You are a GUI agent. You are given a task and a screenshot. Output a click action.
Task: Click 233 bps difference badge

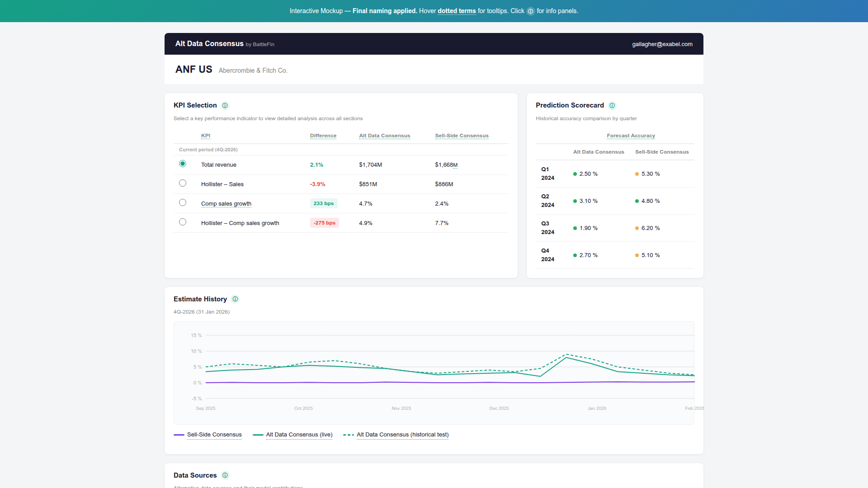coord(324,203)
